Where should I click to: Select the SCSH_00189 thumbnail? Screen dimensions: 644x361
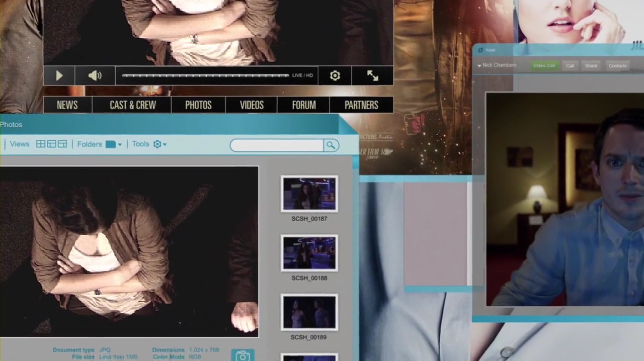[x=309, y=312]
